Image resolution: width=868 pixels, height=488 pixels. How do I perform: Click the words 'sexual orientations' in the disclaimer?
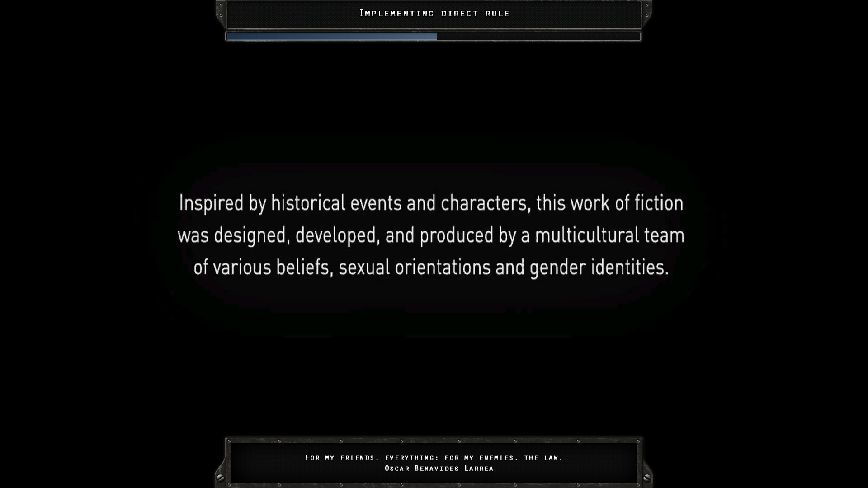(414, 267)
